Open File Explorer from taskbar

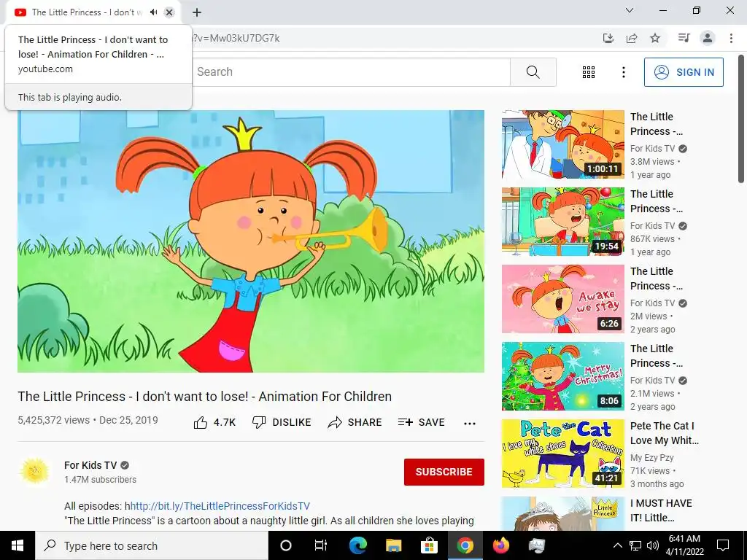[393, 545]
